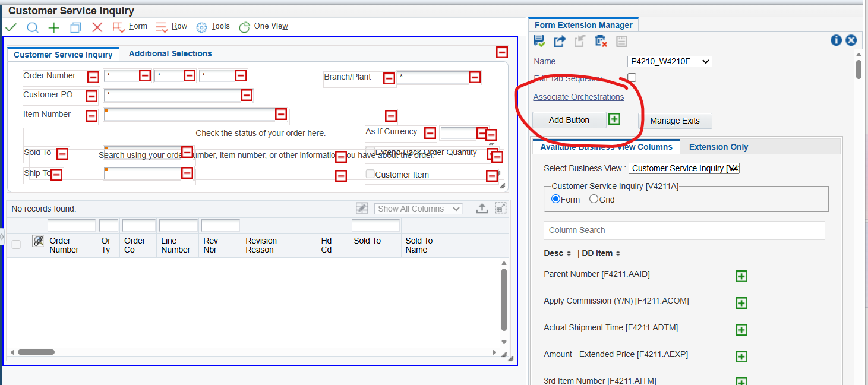Tick the Extend Back Order Quantity checkbox
Viewport: 868px width, 385px height.
click(370, 151)
